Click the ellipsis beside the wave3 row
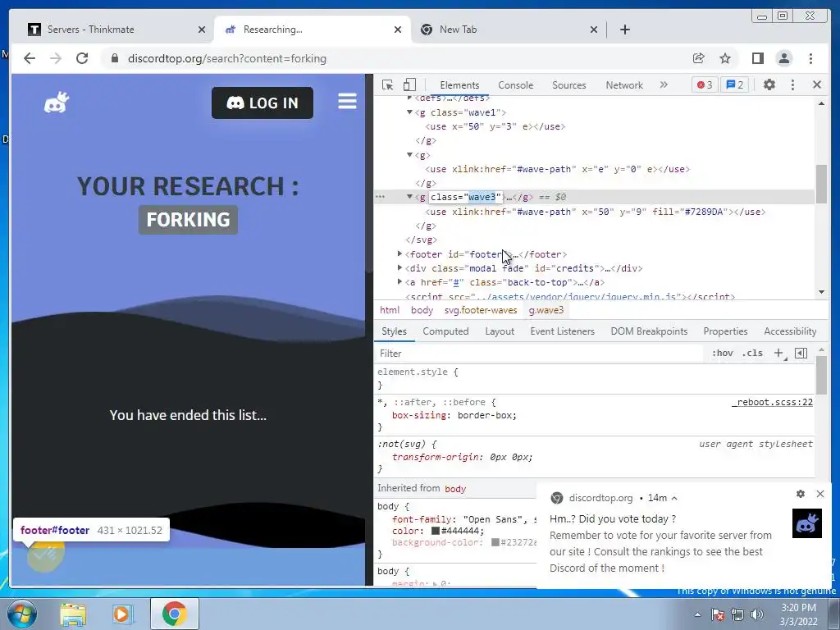Screen dimensions: 840x630 381,197
